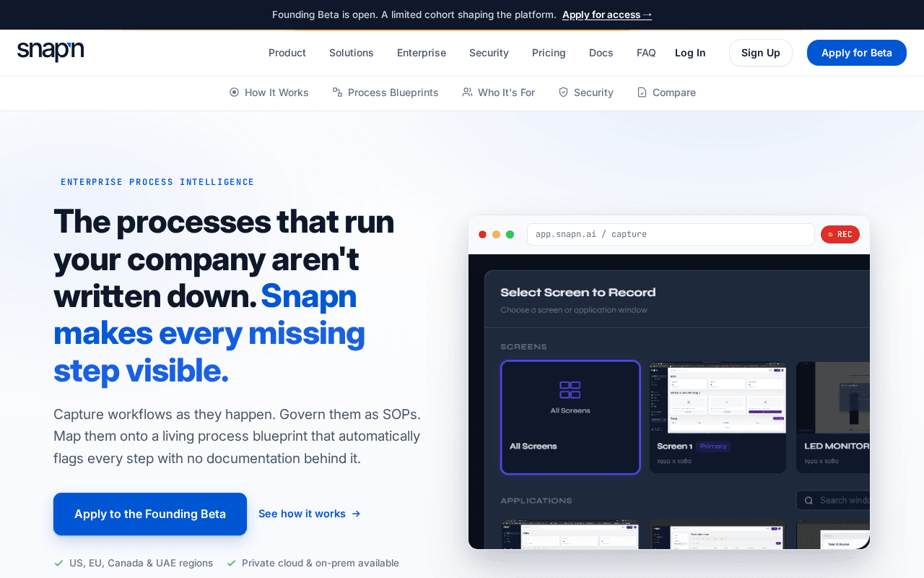Screen dimensions: 924x578
Task: Click the search magnifier icon
Action: (x=809, y=500)
